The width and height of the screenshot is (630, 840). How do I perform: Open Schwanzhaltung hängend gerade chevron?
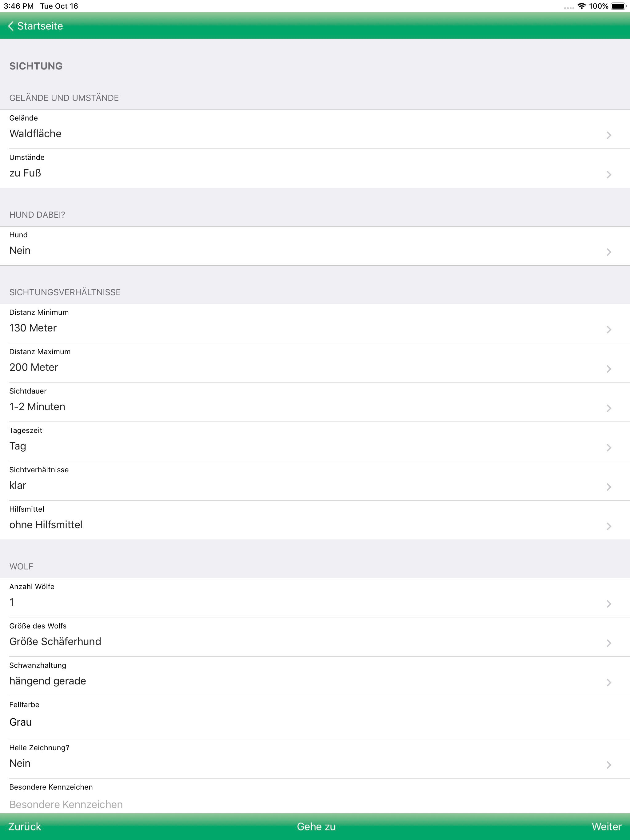(609, 683)
